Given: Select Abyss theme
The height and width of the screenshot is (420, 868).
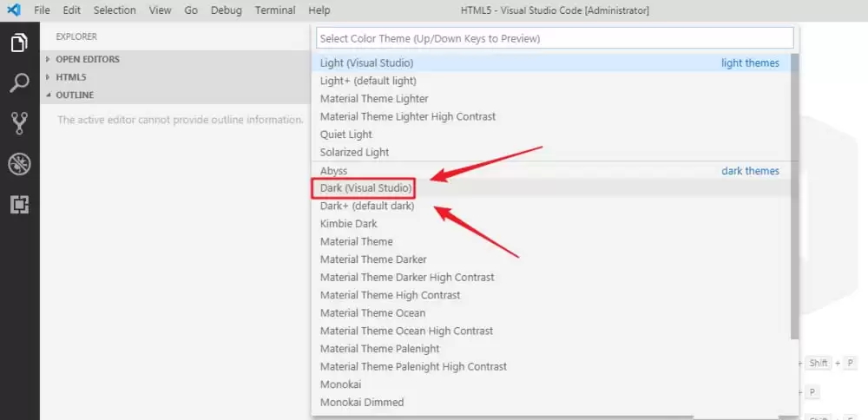Looking at the screenshot, I should tap(551, 170).
